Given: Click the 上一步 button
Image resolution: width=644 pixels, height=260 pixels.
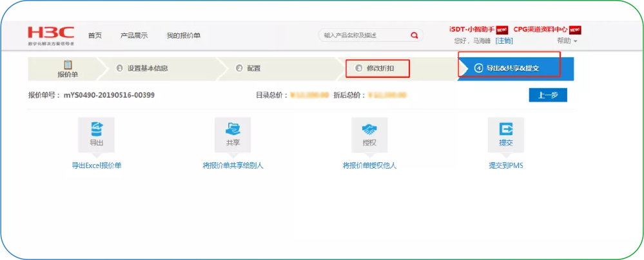Looking at the screenshot, I should pos(548,95).
